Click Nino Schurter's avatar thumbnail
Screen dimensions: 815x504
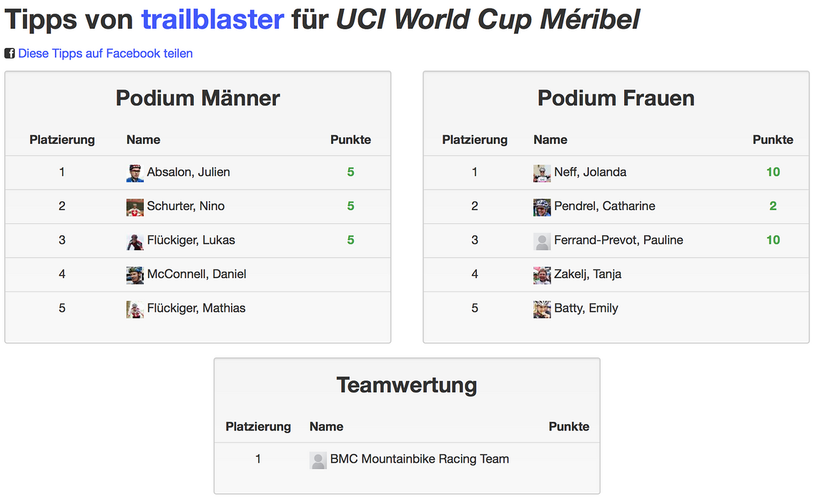tap(135, 207)
